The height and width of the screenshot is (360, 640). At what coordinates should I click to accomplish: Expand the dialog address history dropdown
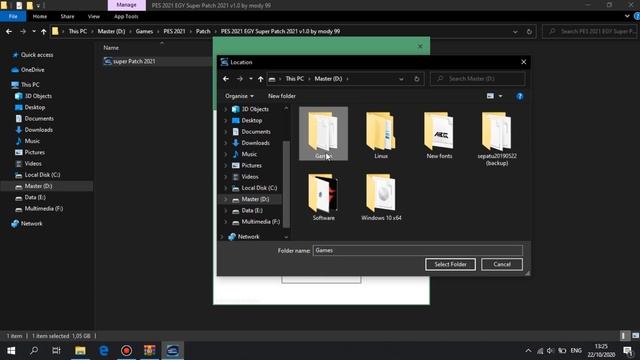pyautogui.click(x=401, y=79)
